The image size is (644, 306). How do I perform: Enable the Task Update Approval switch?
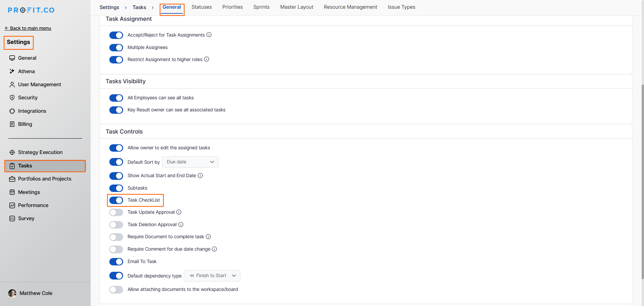116,212
